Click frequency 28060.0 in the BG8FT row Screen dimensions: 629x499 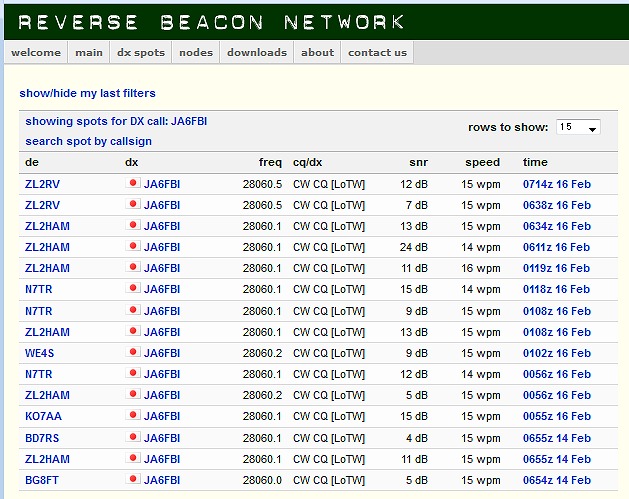pos(262,480)
